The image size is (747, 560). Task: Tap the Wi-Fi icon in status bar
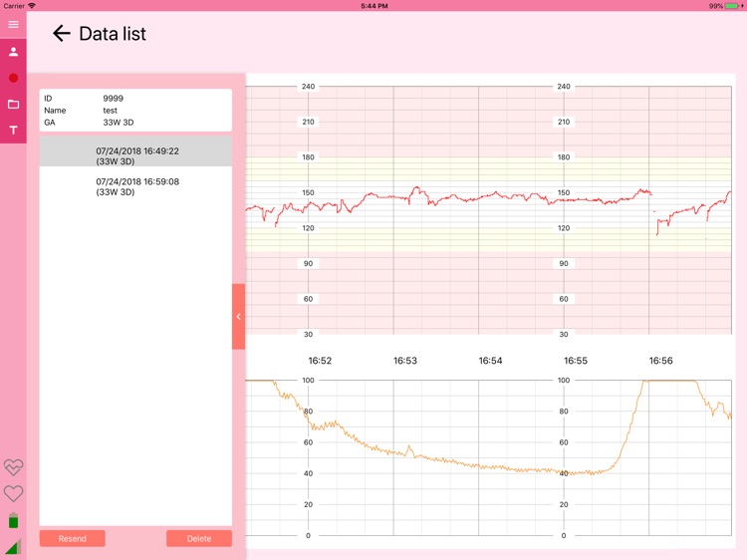[x=32, y=6]
